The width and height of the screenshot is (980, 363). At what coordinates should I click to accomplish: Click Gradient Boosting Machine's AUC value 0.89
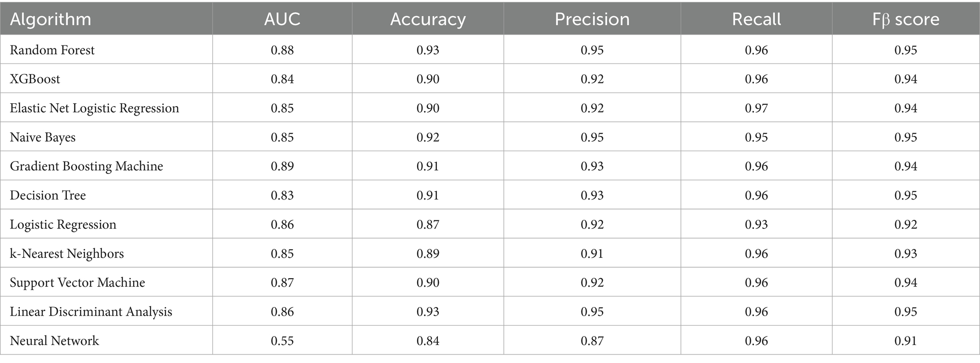pos(282,166)
